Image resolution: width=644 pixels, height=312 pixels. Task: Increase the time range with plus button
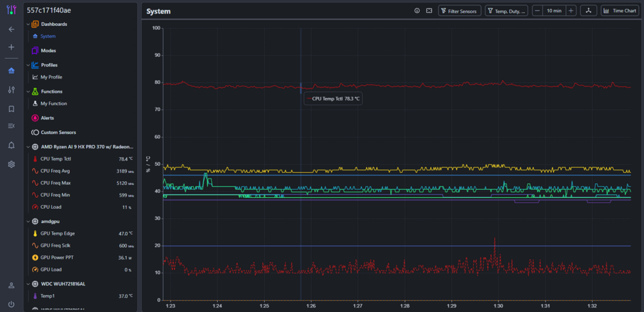pyautogui.click(x=571, y=11)
